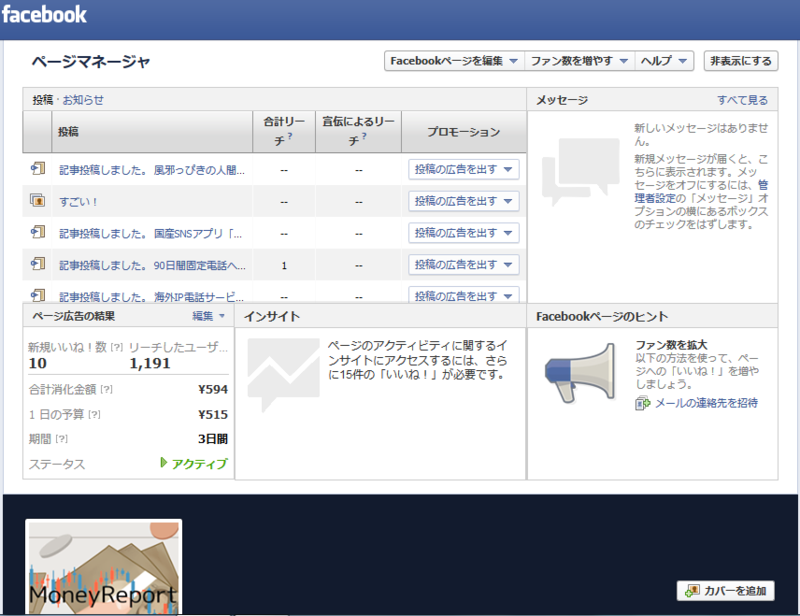Click ファン数を拡大 heading

671,345
